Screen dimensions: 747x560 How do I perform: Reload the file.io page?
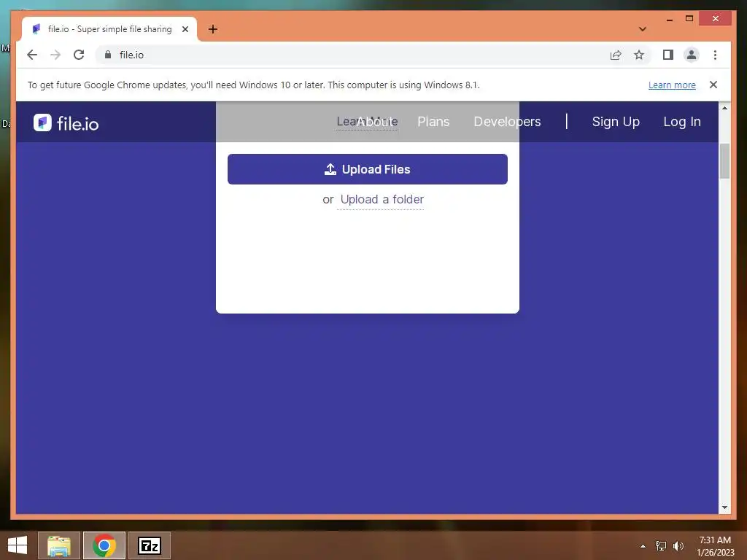(x=79, y=55)
